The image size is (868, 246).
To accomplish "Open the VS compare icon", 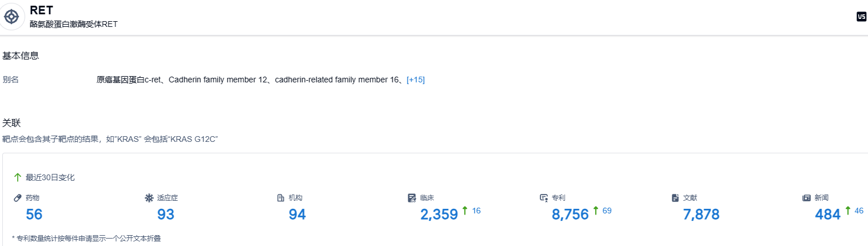I will [861, 17].
